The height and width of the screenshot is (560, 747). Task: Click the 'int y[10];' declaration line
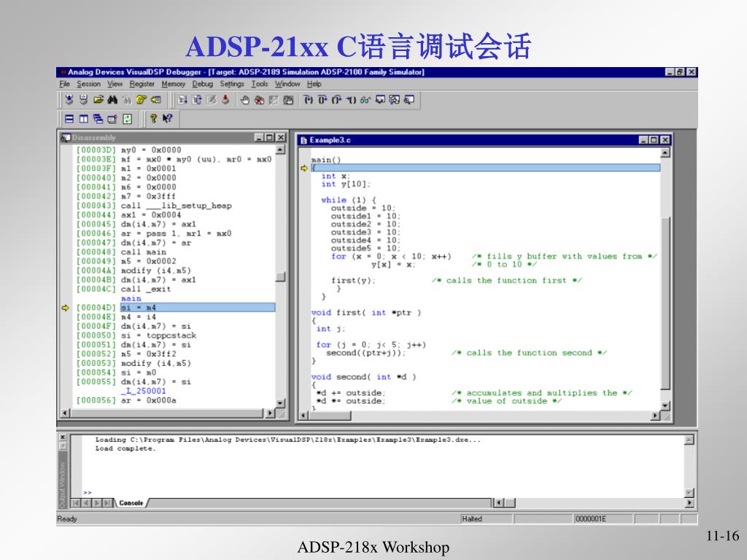345,184
